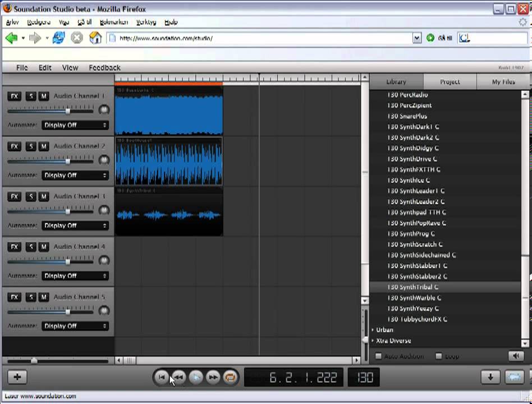Open Automate dropdown for Audio Channel 4

tap(75, 276)
